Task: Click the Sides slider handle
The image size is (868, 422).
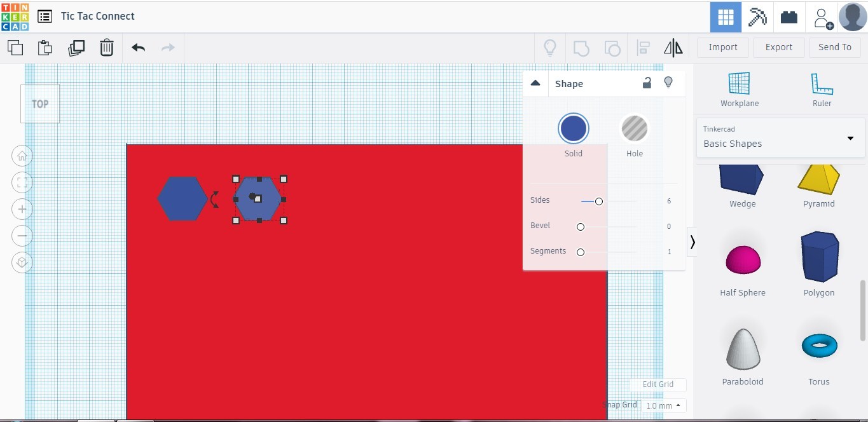Action: 600,201
